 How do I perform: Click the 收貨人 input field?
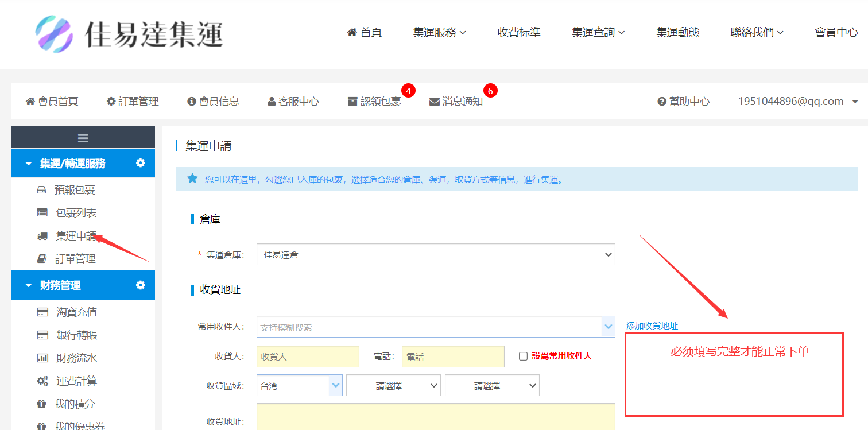[x=308, y=357]
